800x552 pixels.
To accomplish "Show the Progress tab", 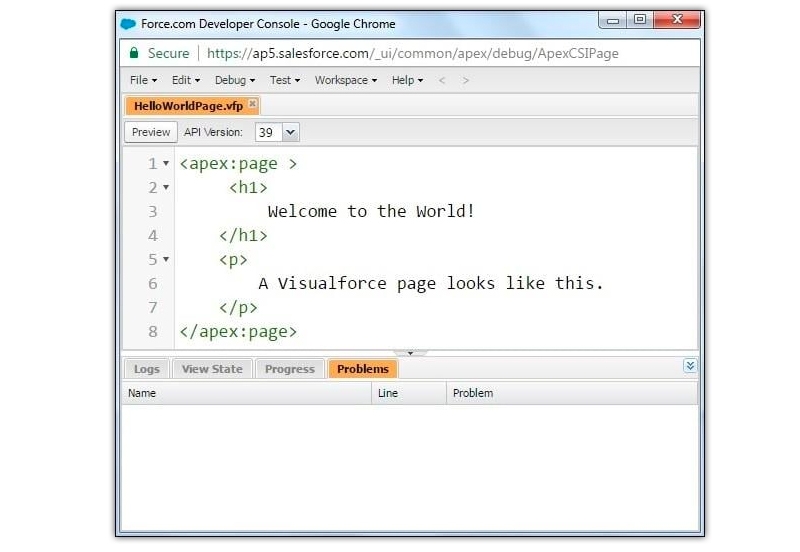I will coord(290,369).
